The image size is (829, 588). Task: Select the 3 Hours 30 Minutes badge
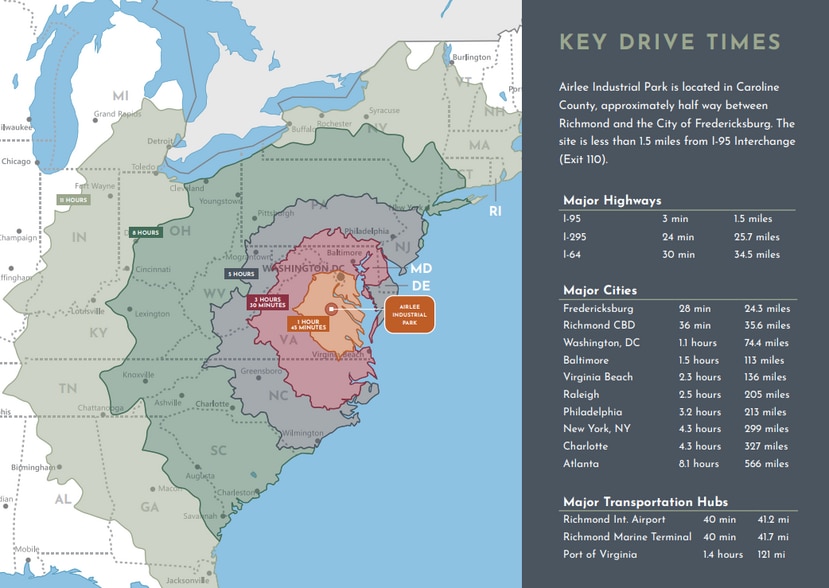267,301
